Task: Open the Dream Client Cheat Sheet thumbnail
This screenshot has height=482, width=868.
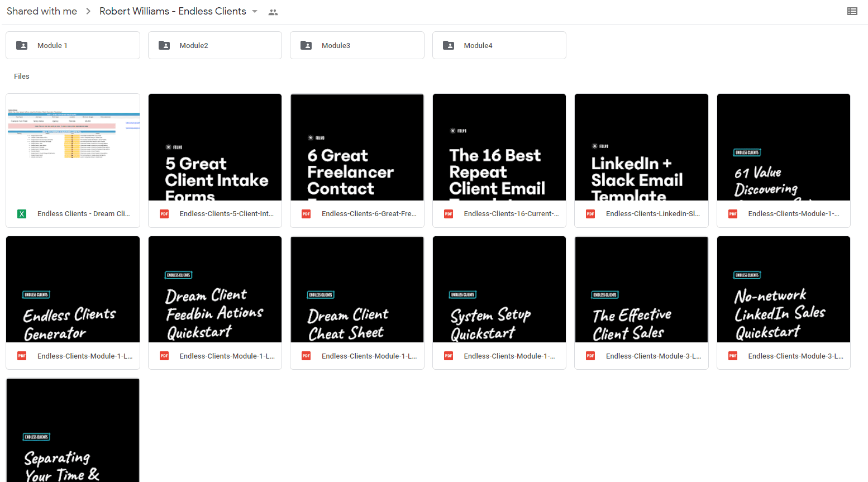Action: point(357,289)
